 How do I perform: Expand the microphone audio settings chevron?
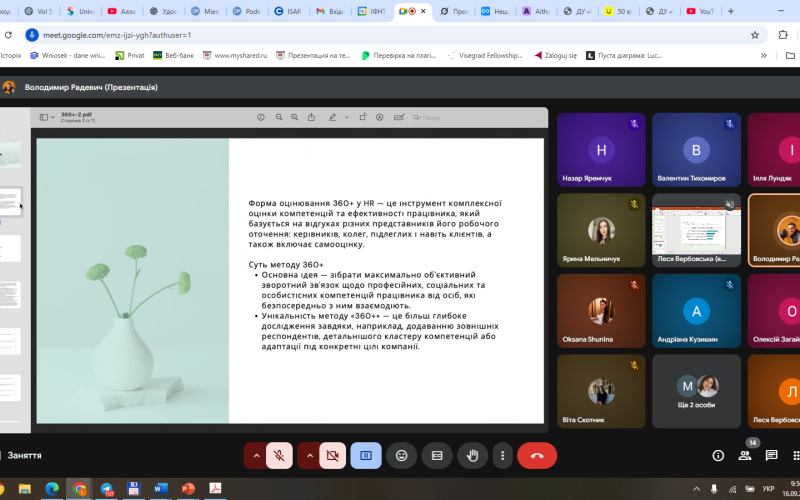256,455
